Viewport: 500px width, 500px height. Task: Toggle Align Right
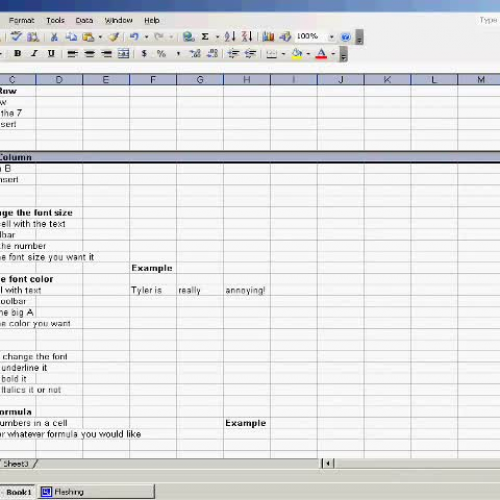click(106, 54)
